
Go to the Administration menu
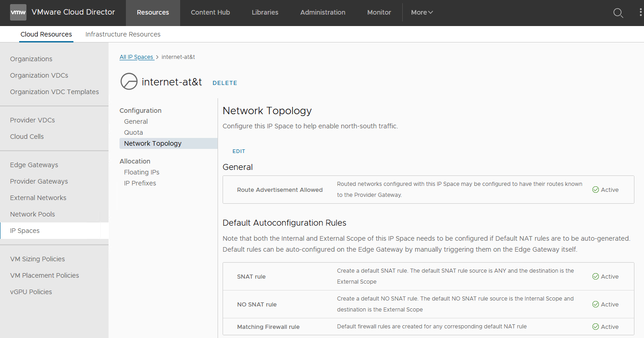click(322, 12)
